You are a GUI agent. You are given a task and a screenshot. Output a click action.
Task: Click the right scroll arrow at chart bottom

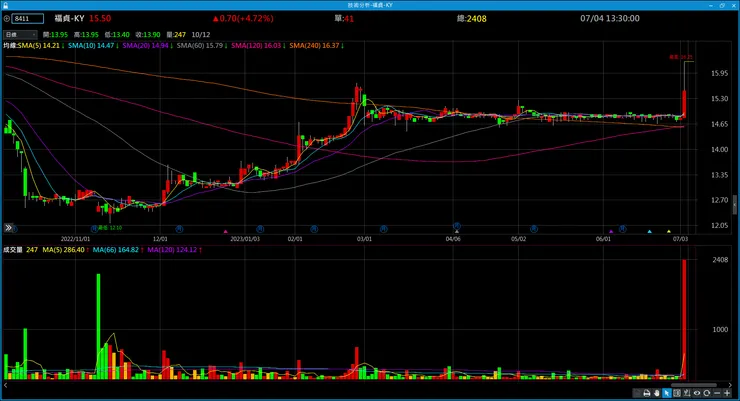(731, 385)
